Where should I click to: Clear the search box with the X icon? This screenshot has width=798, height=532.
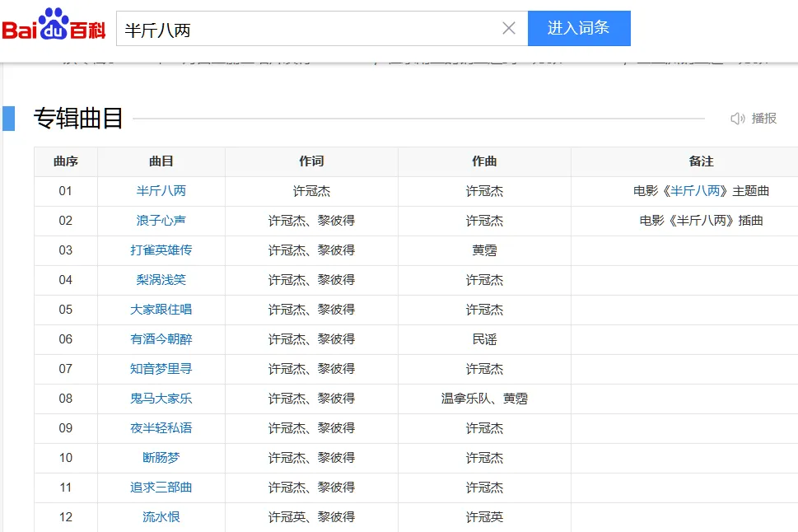point(509,28)
